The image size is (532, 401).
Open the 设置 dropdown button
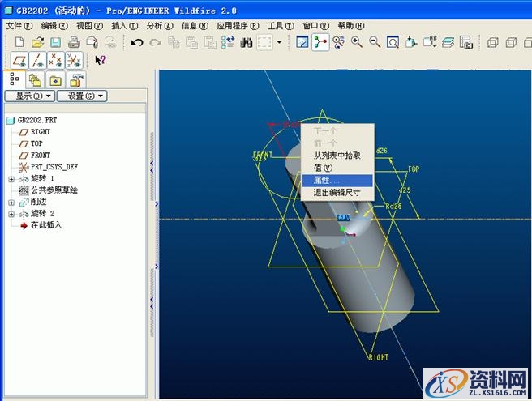click(81, 96)
